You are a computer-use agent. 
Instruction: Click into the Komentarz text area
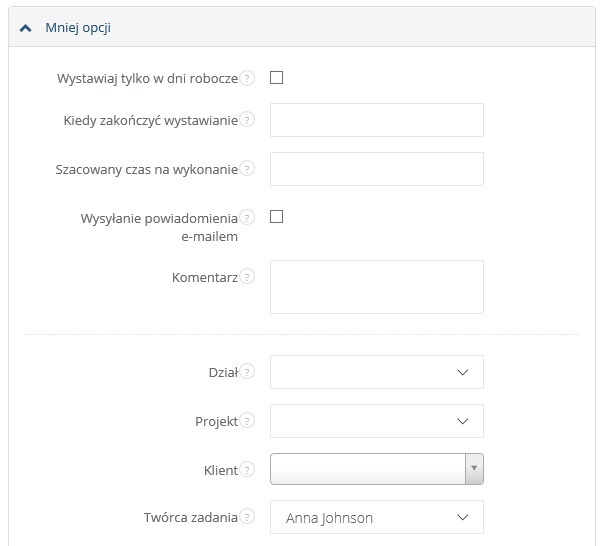(x=377, y=287)
